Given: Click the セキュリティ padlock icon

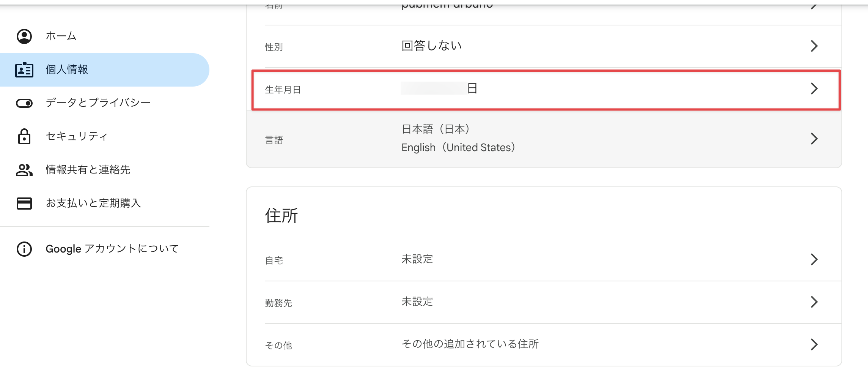Looking at the screenshot, I should click(x=24, y=136).
